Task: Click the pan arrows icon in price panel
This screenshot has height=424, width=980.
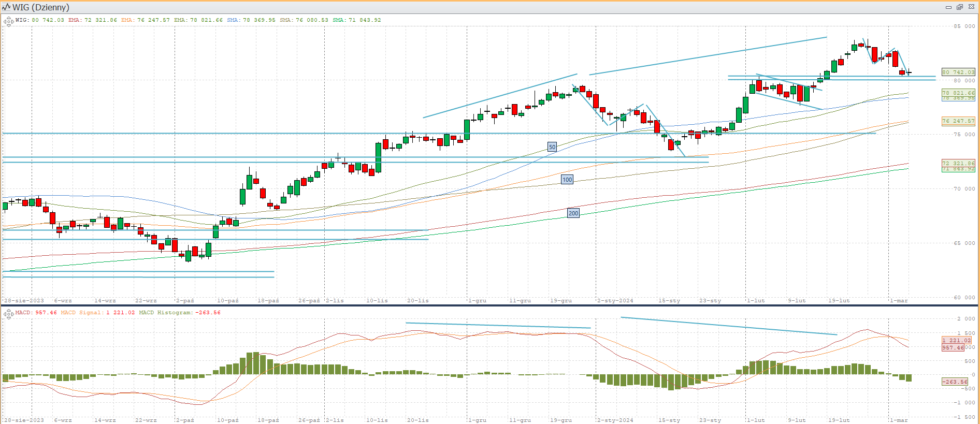Action: [8, 22]
